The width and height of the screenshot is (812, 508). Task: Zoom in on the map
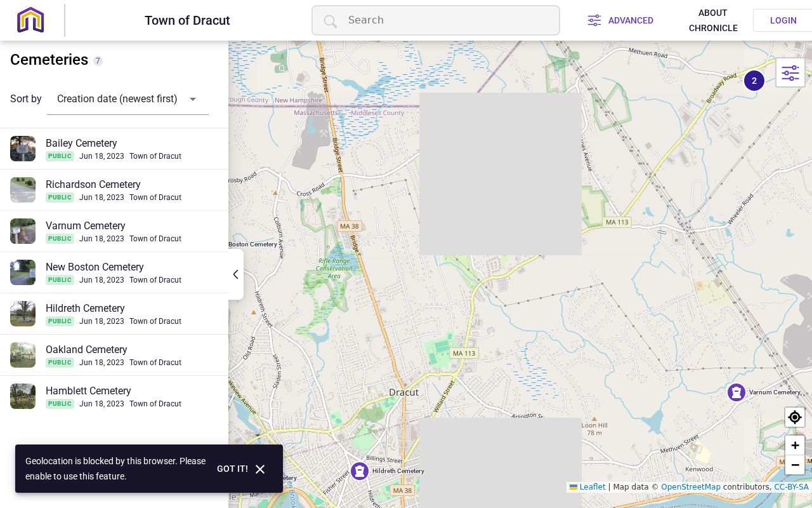[795, 445]
